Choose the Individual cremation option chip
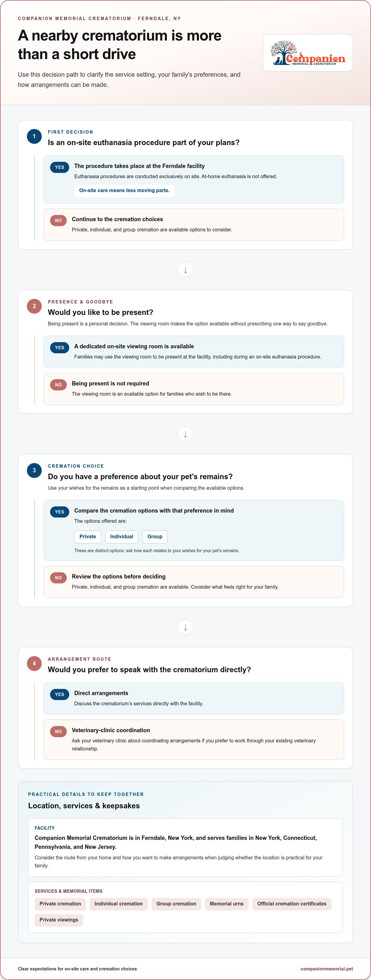This screenshot has height=980, width=371. 122,536
